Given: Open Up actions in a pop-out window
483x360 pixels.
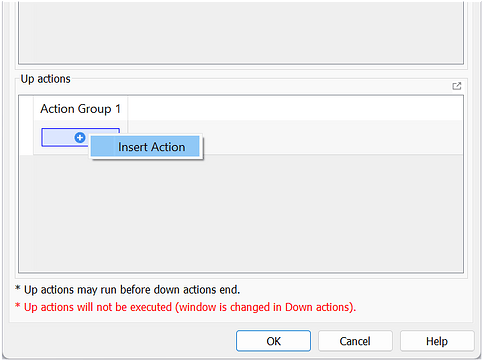Looking at the screenshot, I should [457, 86].
